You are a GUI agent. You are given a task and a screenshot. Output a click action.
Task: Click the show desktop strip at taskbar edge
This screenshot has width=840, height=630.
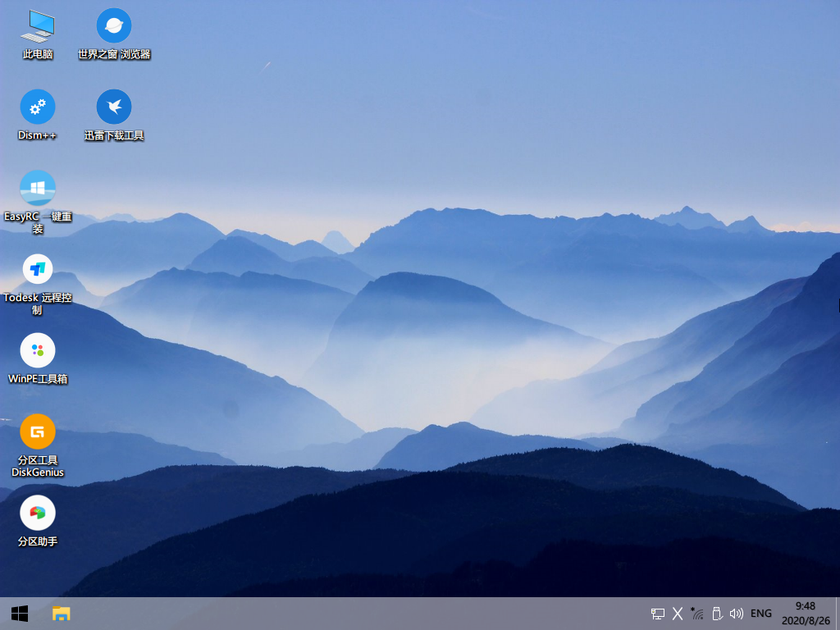point(837,614)
